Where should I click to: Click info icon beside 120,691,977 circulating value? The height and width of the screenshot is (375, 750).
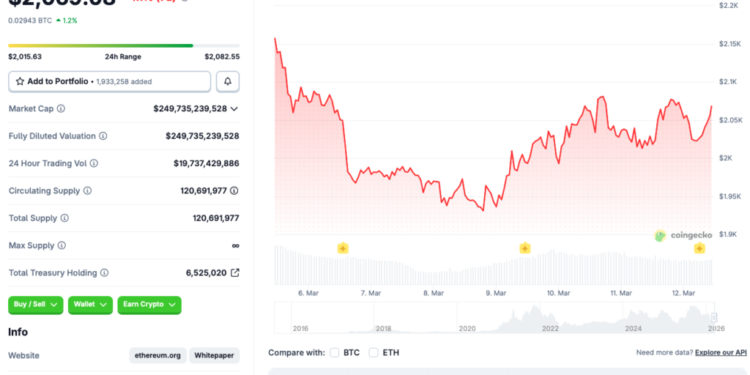pyautogui.click(x=234, y=190)
